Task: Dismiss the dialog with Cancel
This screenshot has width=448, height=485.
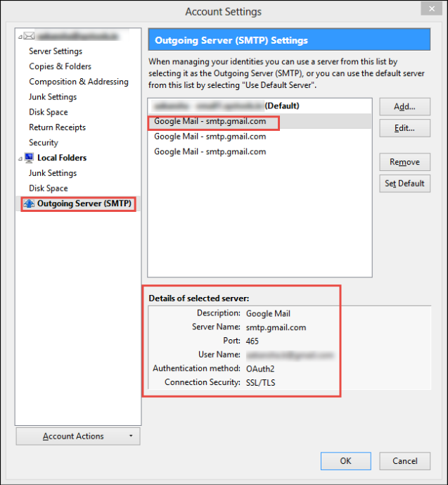Action: coord(404,461)
